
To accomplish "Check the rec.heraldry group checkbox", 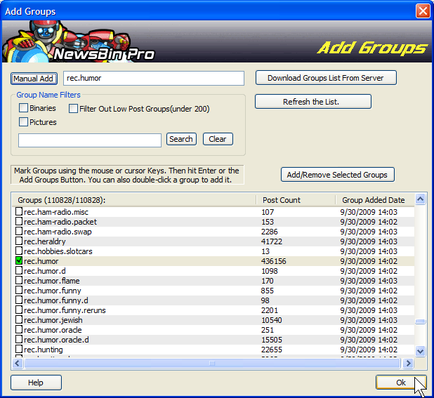I will pos(19,241).
